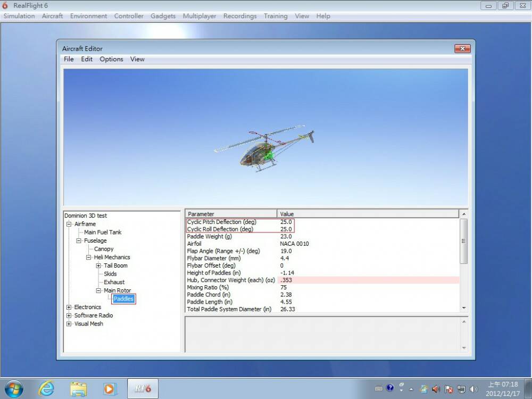Viewport: 532px width, 399px height.
Task: Select Paddle Length value 4.55
Action: [x=286, y=302]
